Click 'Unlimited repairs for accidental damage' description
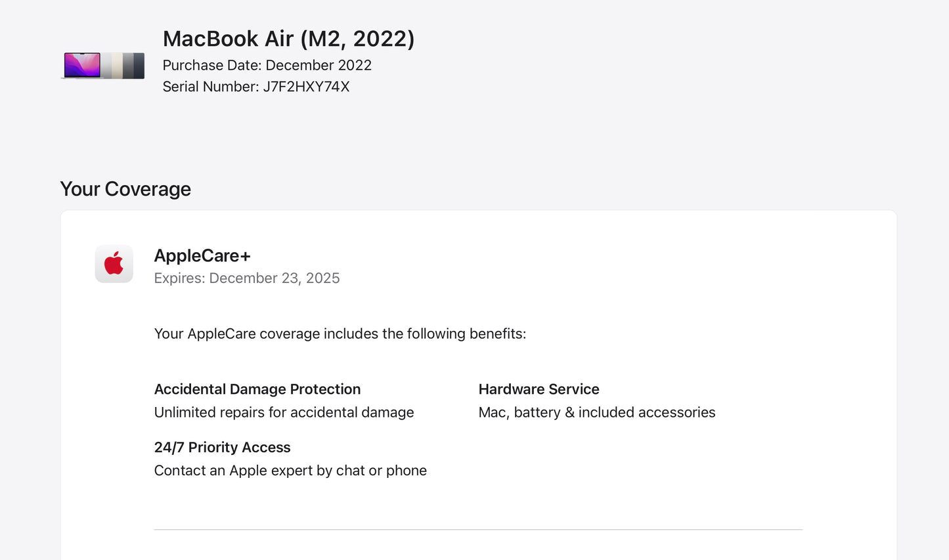This screenshot has width=949, height=560. coord(284,412)
